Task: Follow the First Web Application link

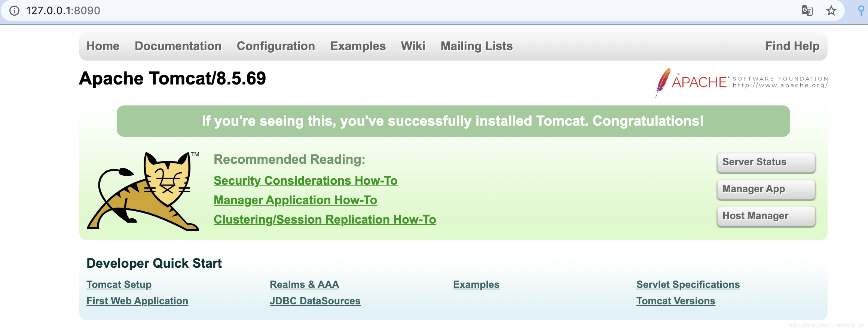Action: click(137, 301)
